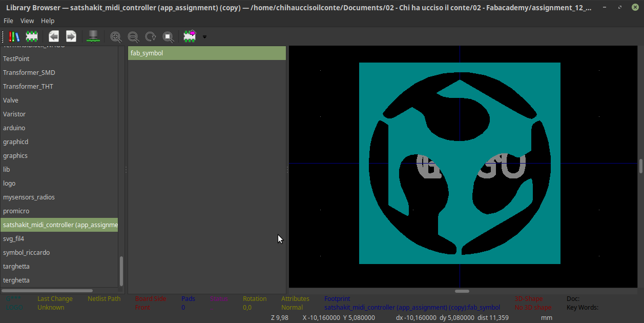Display previous footprint arrow
Screen dimensions: 644x323
(x=54, y=36)
